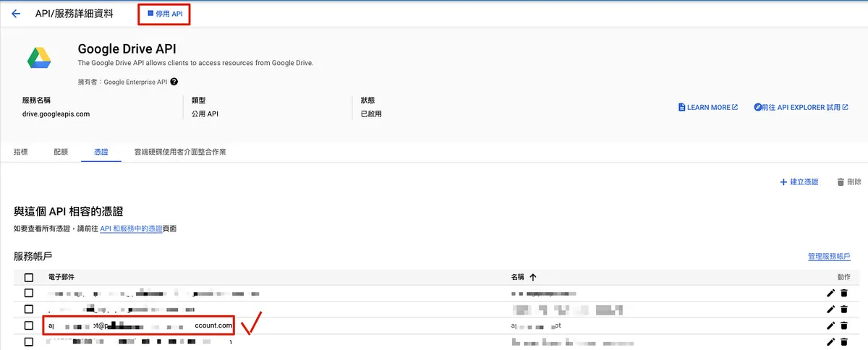868x350 pixels.
Task: Click the help icon beside Google Enterprise API
Action: pyautogui.click(x=174, y=82)
